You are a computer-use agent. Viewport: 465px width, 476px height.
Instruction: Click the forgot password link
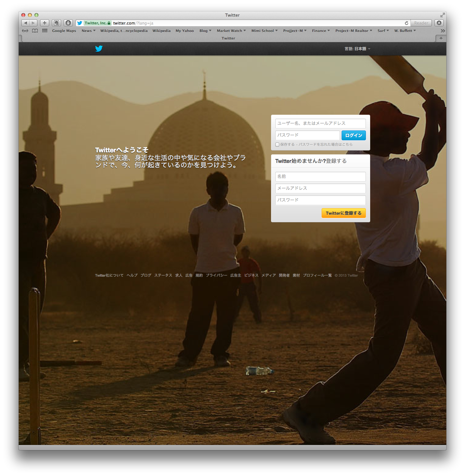click(326, 145)
